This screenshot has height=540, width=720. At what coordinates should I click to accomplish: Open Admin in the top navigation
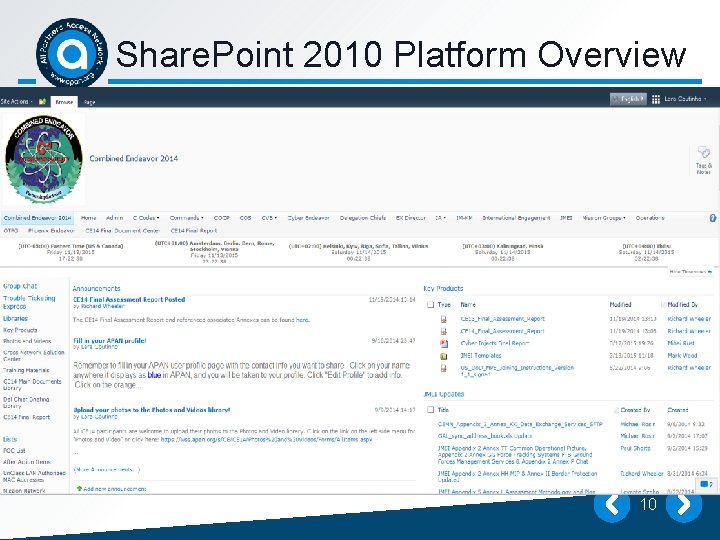tap(114, 218)
